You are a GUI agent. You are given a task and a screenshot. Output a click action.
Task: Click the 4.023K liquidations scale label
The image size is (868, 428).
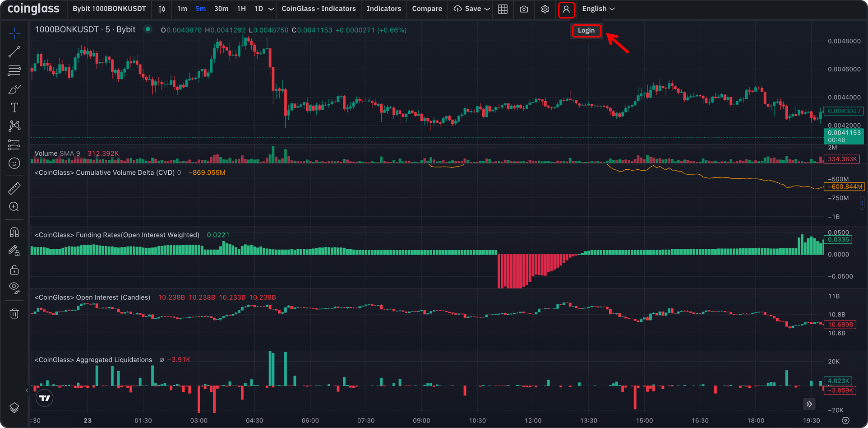[838, 381]
